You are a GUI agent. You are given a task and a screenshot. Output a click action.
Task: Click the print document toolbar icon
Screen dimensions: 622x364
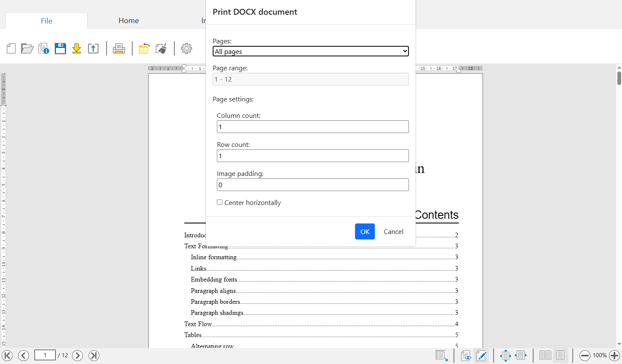(119, 49)
